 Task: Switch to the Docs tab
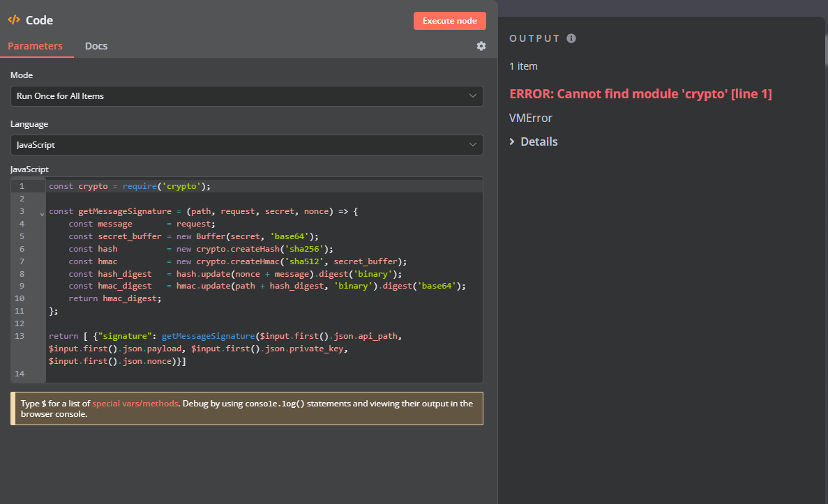coord(96,46)
